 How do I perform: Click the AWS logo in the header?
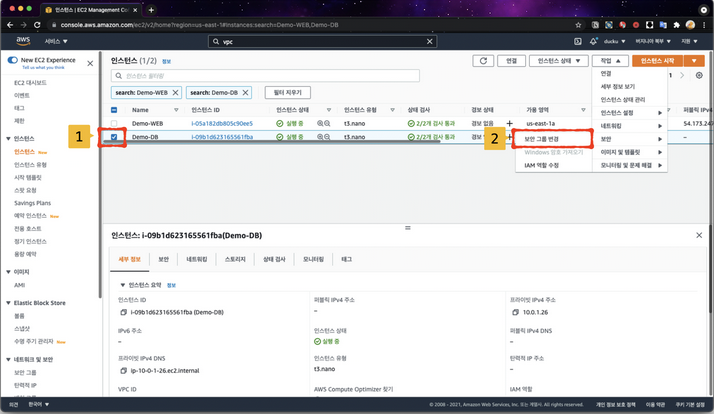coord(22,41)
